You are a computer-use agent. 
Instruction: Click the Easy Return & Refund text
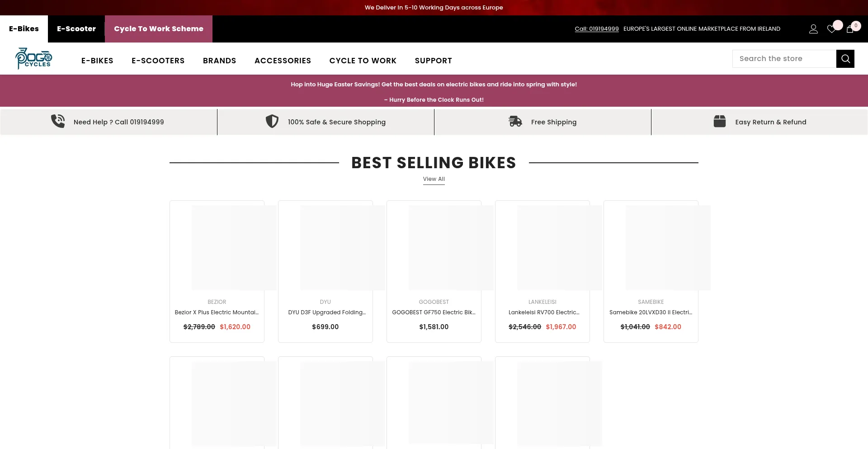pyautogui.click(x=771, y=122)
